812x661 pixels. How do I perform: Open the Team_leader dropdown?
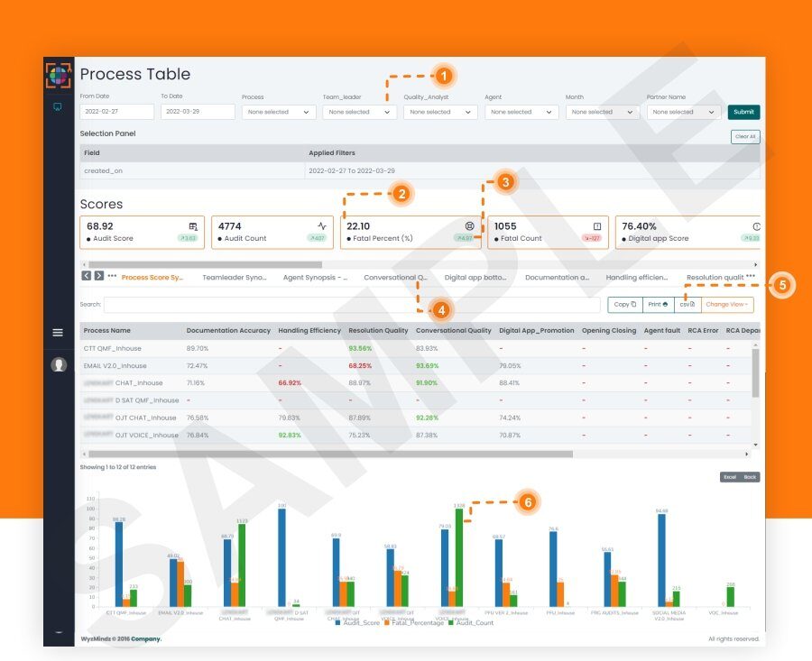(x=359, y=112)
